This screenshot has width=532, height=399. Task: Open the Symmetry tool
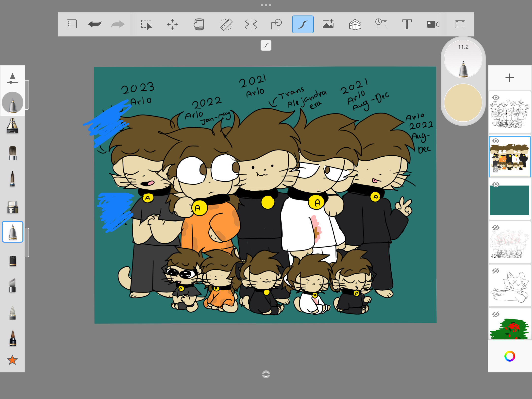[251, 24]
